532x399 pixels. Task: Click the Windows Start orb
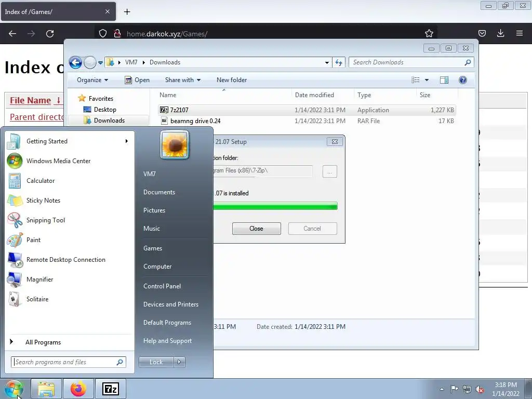click(14, 389)
